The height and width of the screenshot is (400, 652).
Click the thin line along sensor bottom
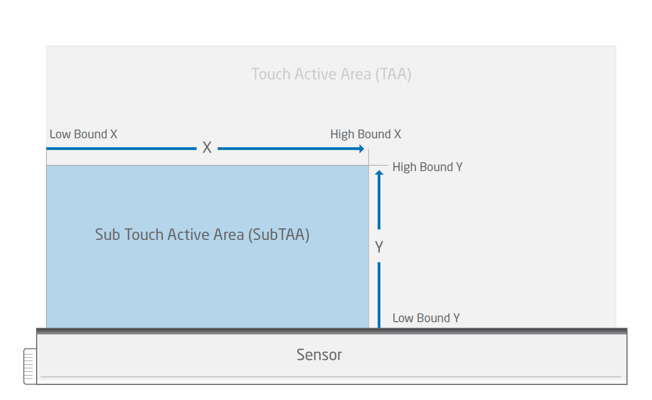330,378
